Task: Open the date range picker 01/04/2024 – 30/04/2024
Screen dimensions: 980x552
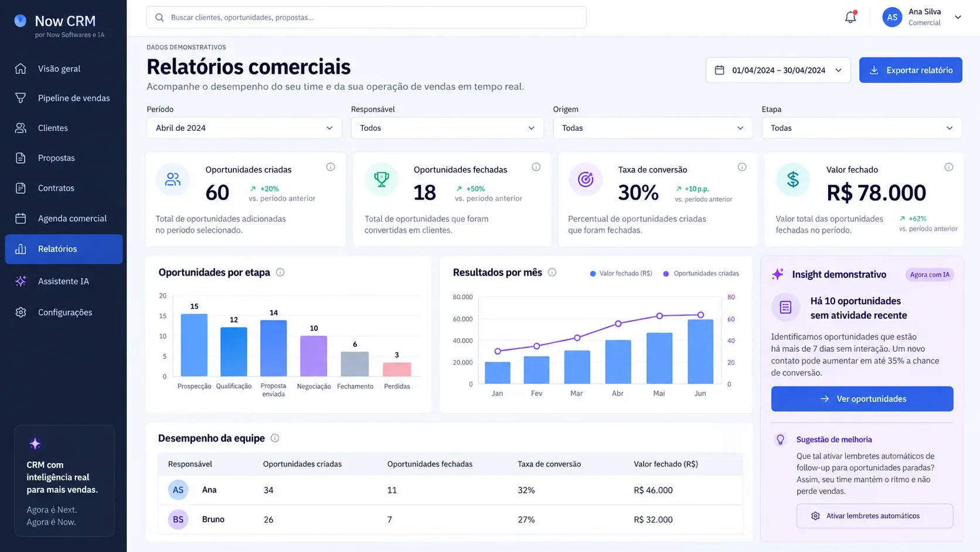Action: 778,70
